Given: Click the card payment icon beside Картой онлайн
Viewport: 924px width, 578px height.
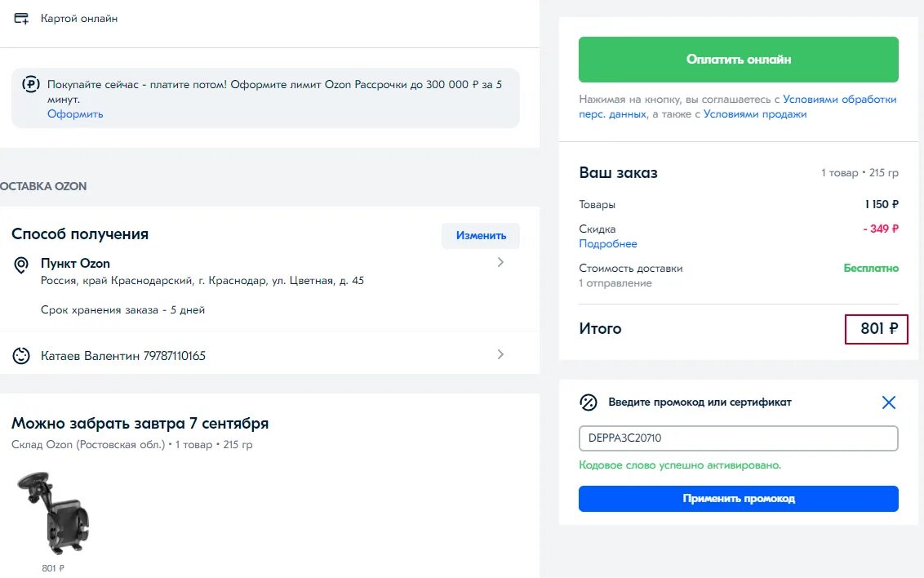Looking at the screenshot, I should click(x=21, y=19).
